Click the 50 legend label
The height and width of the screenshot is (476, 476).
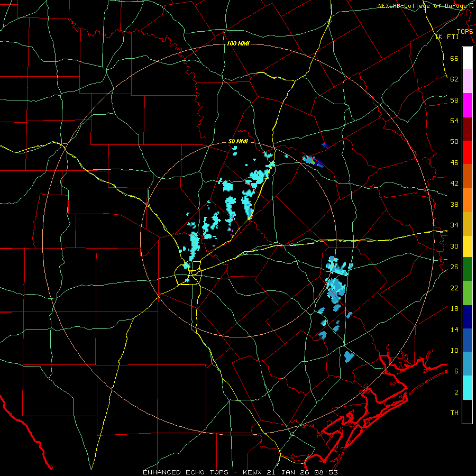454,141
